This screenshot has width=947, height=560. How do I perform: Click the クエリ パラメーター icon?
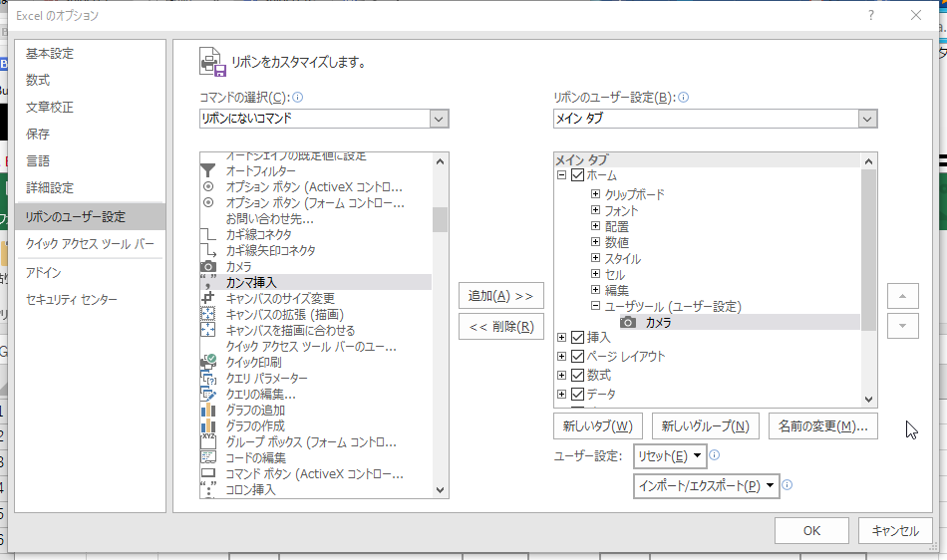click(207, 379)
